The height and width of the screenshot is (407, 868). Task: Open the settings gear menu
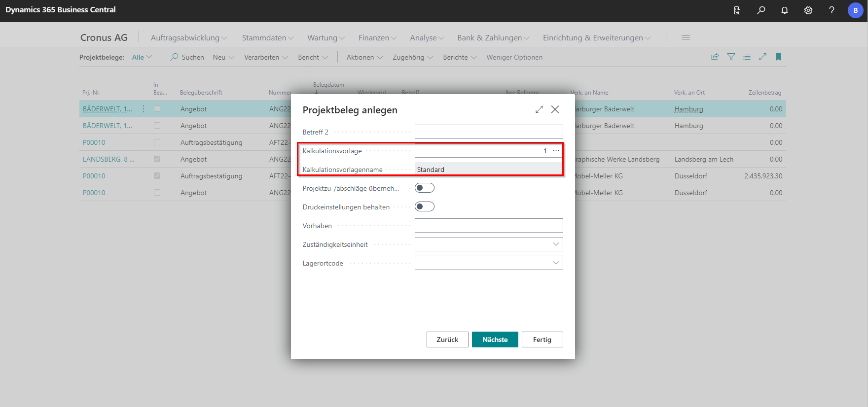[x=808, y=10]
